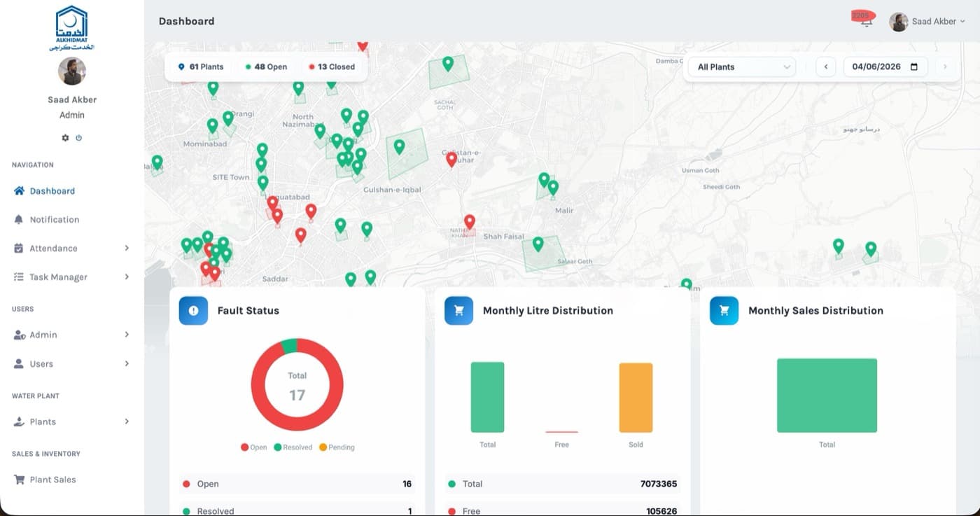Expand the Task Manager submenu chevron
The width and height of the screenshot is (980, 516).
pyautogui.click(x=127, y=277)
